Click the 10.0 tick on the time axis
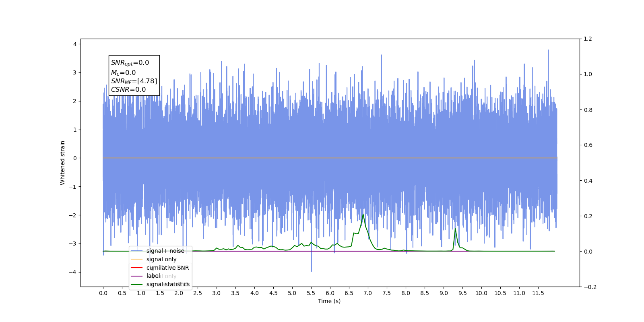 point(481,293)
